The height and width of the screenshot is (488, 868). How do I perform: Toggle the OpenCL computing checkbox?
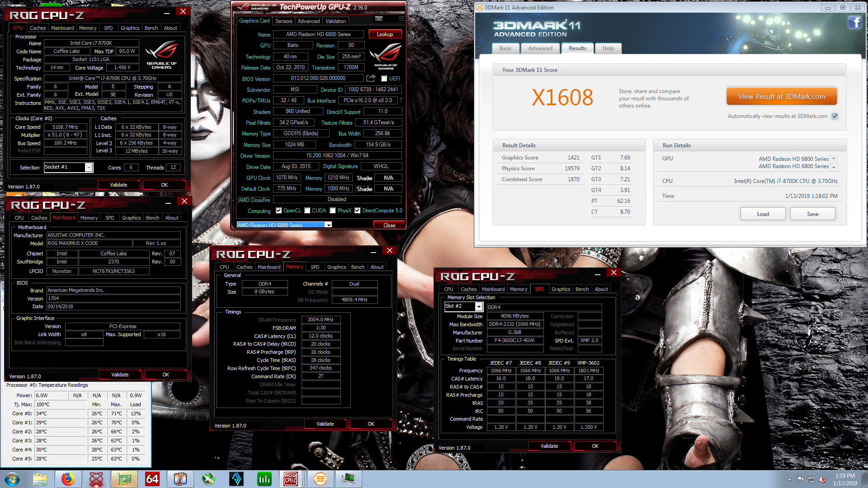279,211
